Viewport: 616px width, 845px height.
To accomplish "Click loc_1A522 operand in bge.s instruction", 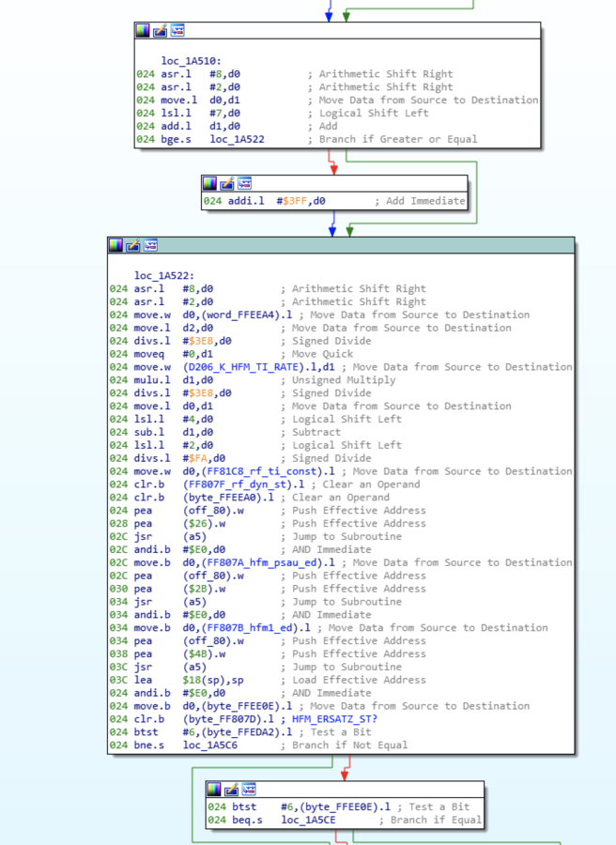I will [x=238, y=140].
